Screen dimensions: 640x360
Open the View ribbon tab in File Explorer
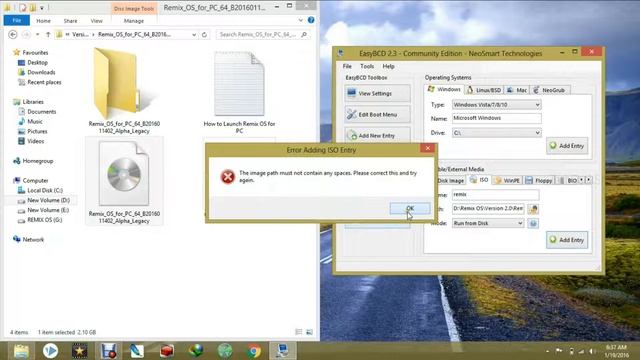(96, 21)
